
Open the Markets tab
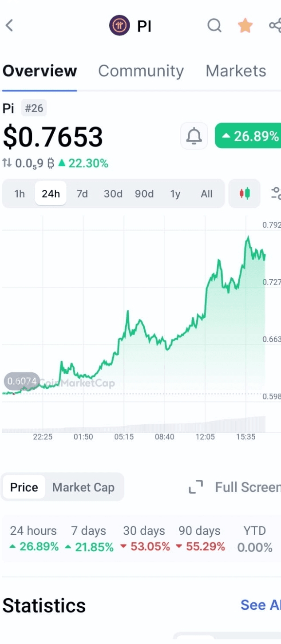pos(236,71)
